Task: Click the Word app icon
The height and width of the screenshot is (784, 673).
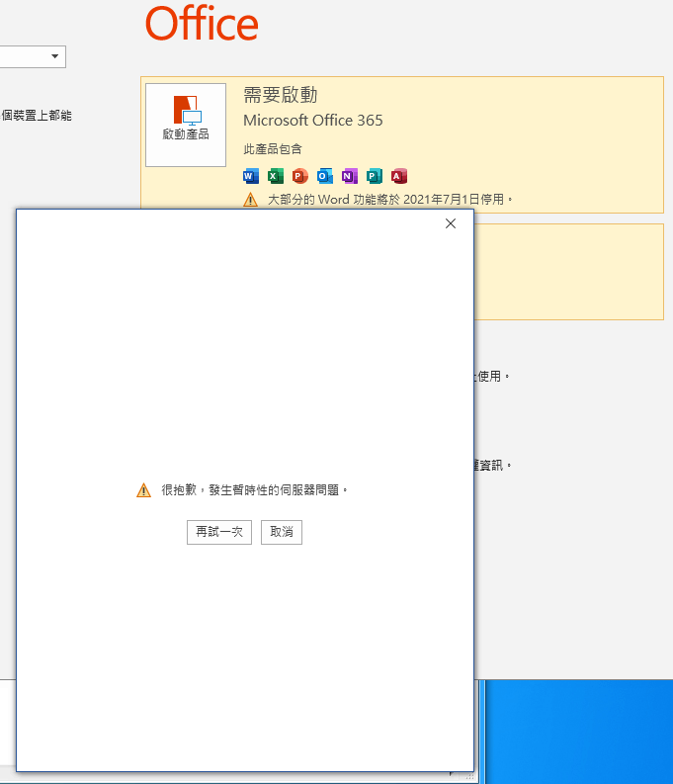Action: 251,176
